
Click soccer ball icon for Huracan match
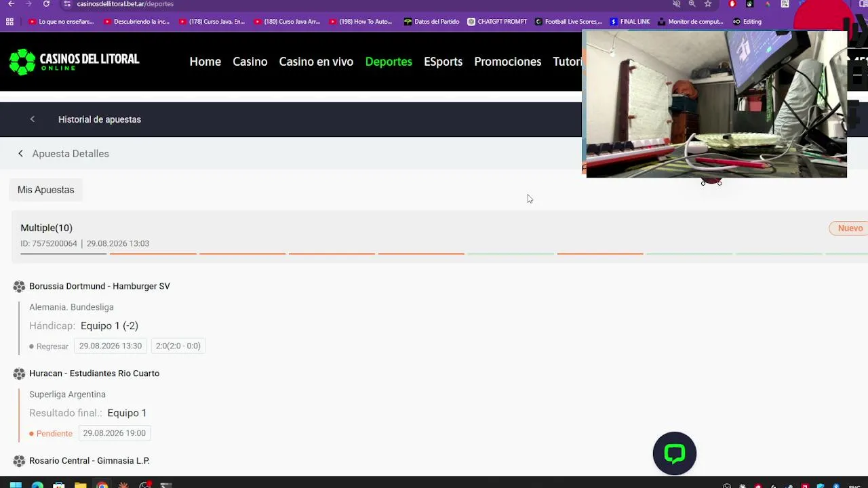[x=19, y=373]
